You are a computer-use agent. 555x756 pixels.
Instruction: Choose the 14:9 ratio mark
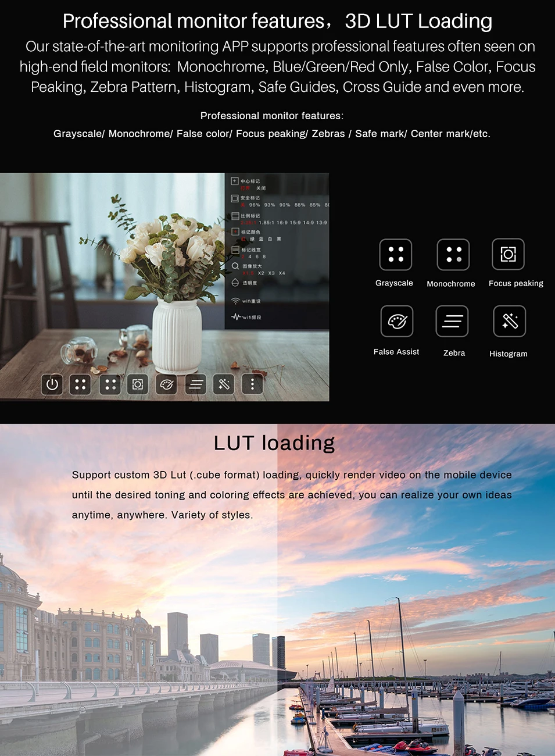[309, 223]
